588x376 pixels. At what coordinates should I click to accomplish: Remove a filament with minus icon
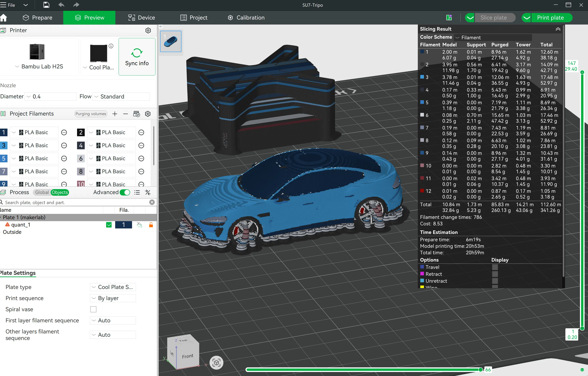coord(126,114)
